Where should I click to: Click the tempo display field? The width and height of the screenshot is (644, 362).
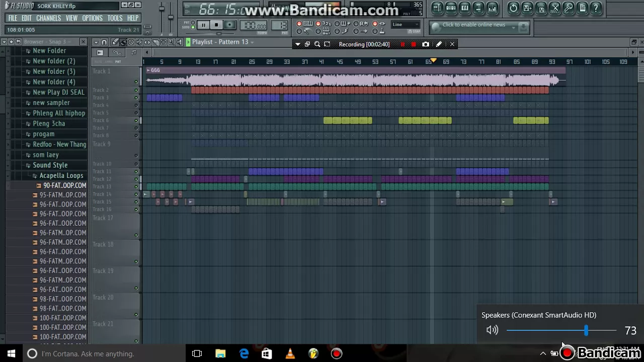coord(253,25)
